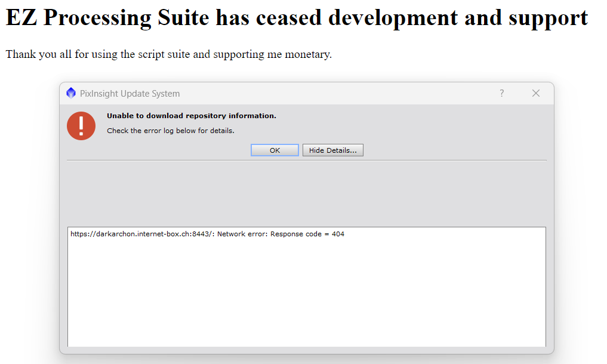Click the 'Thank you all for using' paragraph

[x=169, y=54]
